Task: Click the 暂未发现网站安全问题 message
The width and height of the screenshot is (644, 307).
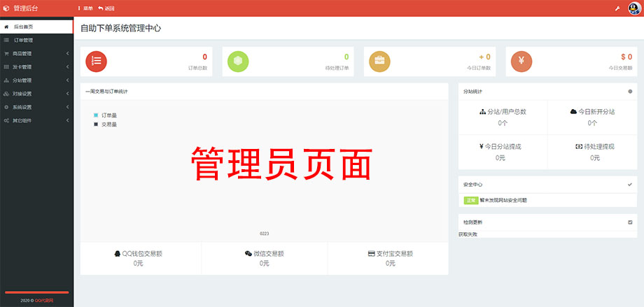Action: pos(503,200)
